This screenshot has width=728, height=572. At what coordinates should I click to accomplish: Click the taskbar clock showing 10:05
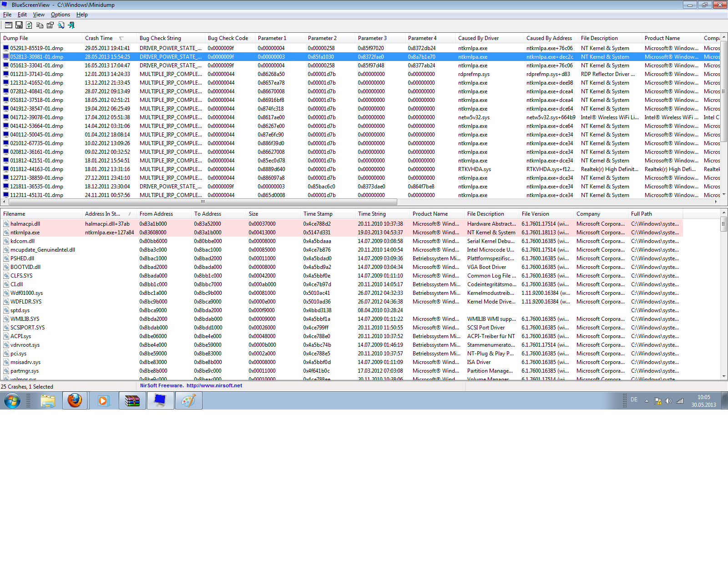click(x=704, y=401)
